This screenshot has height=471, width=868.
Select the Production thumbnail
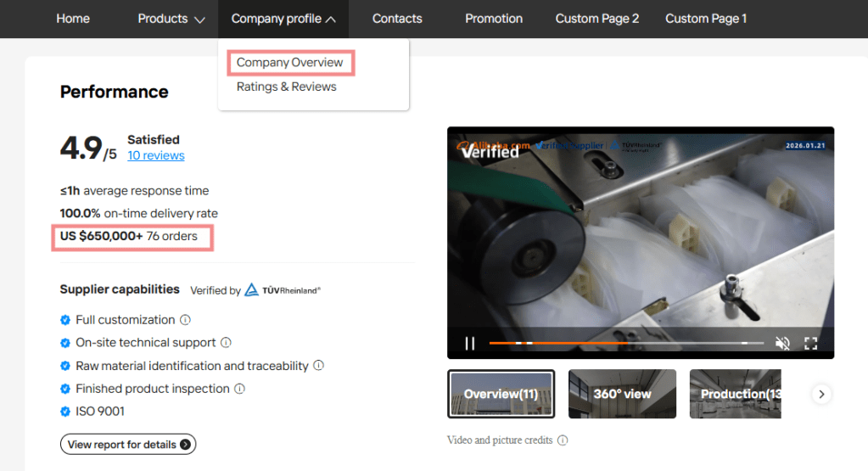click(x=735, y=394)
